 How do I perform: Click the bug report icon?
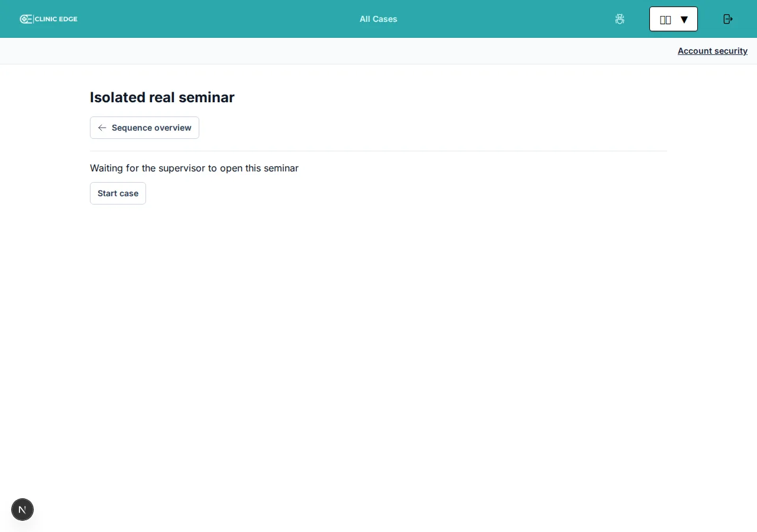[620, 19]
